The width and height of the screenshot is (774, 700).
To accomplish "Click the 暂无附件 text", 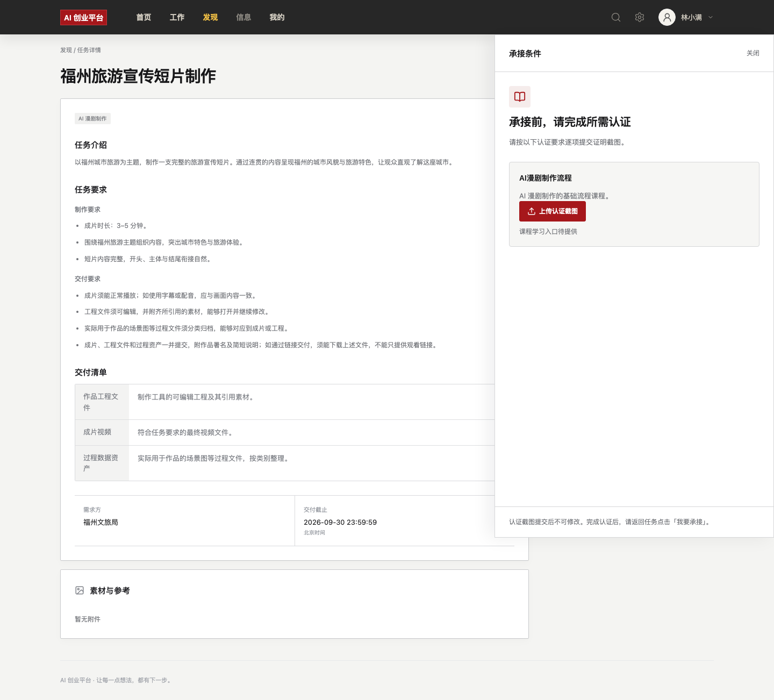I will tap(88, 619).
